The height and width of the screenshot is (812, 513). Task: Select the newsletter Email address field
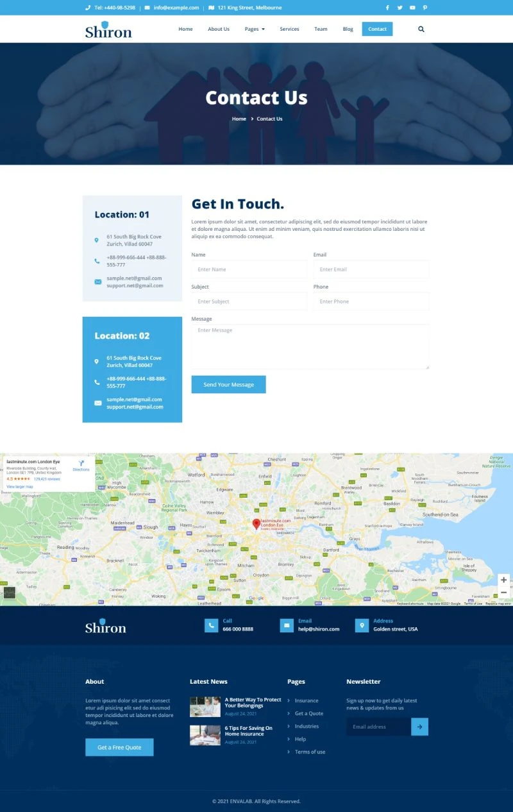pos(378,727)
